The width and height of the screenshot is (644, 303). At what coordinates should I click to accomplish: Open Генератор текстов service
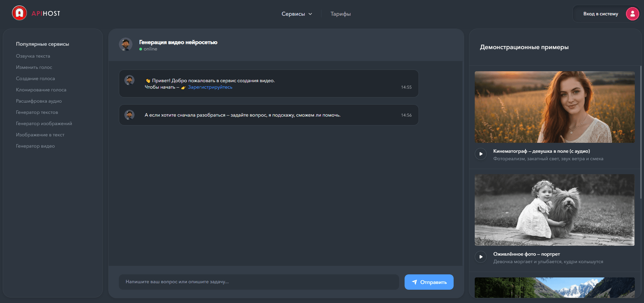[37, 112]
